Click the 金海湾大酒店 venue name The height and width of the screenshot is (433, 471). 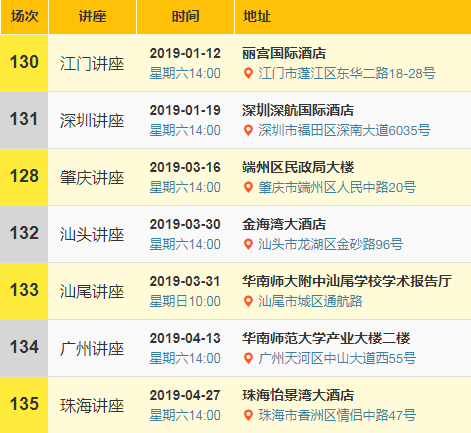[284, 224]
